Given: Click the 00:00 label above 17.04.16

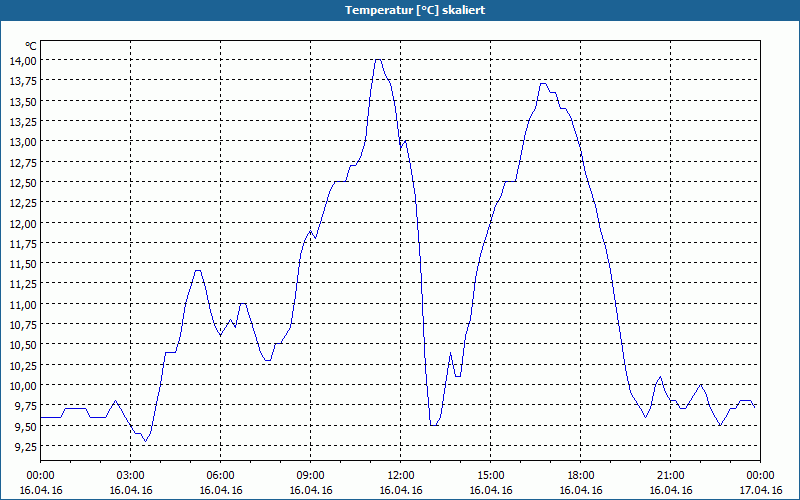Looking at the screenshot, I should (760, 476).
